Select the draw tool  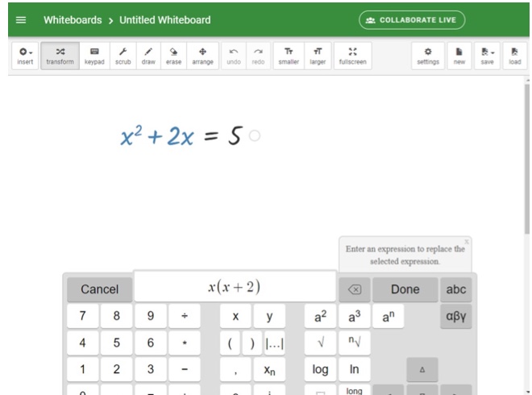click(148, 56)
